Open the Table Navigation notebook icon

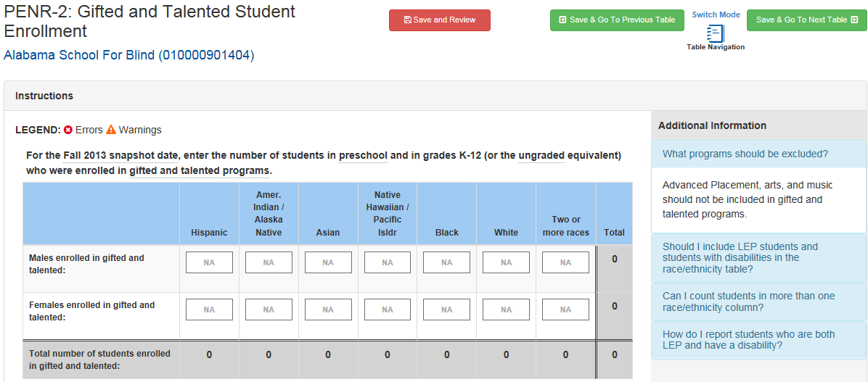tap(716, 33)
